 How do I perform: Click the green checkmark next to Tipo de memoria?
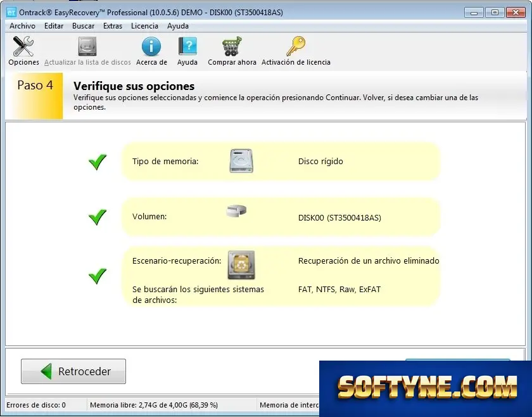(98, 162)
